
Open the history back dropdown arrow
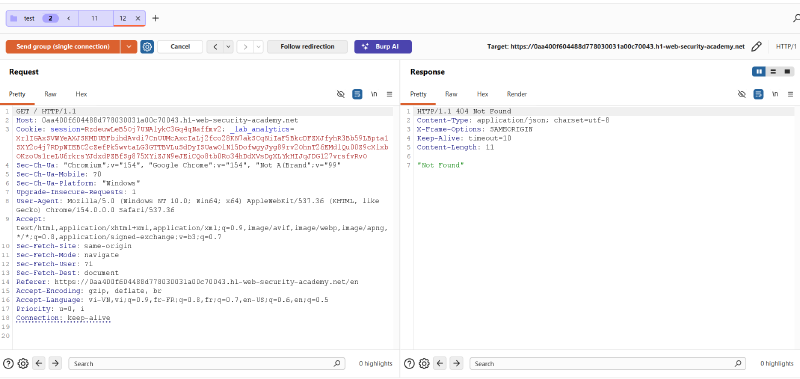tap(228, 47)
